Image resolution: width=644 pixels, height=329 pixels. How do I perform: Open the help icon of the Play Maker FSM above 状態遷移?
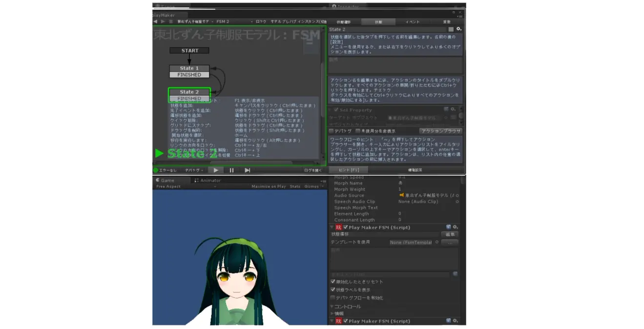pos(448,227)
